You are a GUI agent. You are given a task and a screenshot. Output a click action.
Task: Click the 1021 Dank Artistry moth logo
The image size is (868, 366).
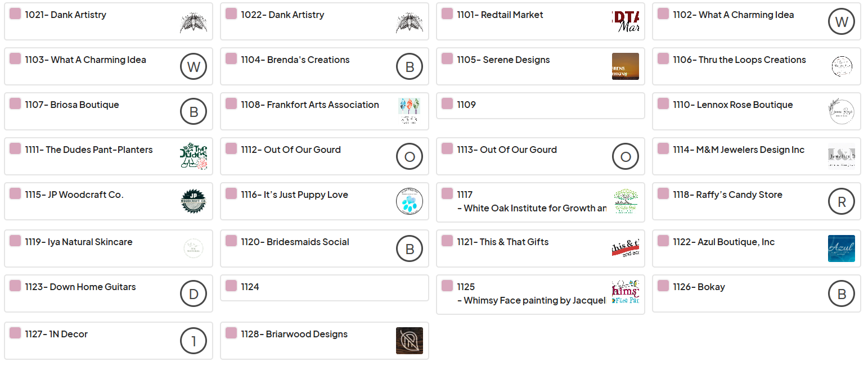point(194,21)
